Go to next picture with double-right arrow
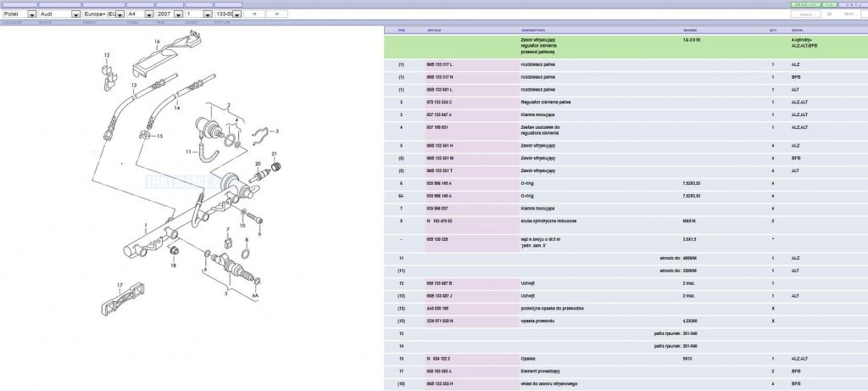868x391 pixels. click(x=277, y=14)
